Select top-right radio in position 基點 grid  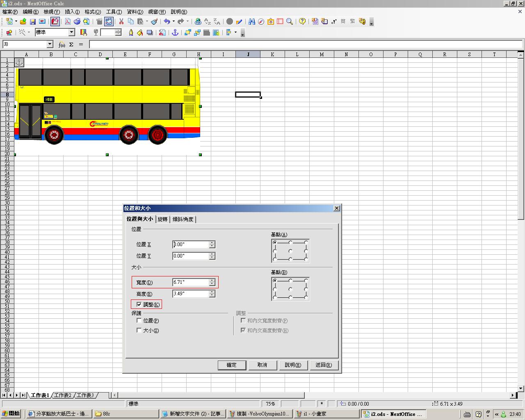coord(306,243)
